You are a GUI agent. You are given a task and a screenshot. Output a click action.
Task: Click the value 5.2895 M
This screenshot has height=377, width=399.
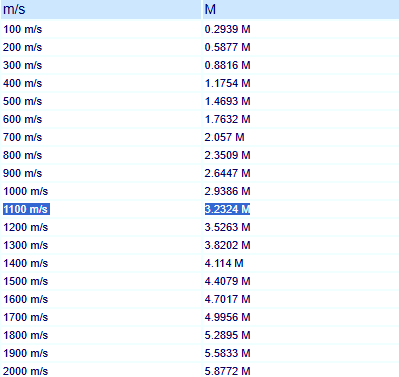[x=227, y=335]
